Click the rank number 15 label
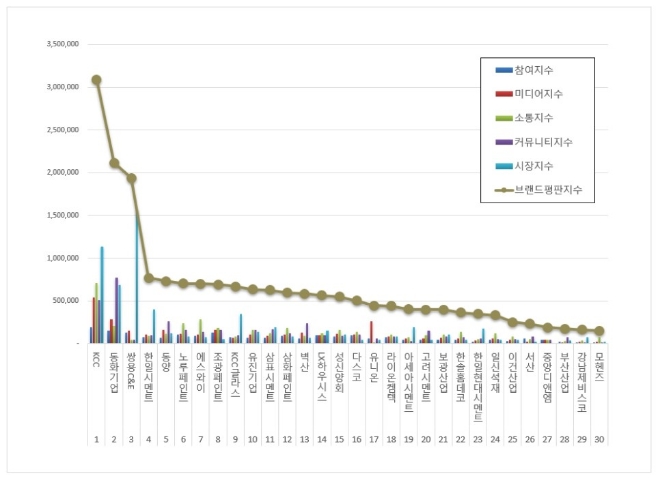This screenshot has width=660, height=478. pyautogui.click(x=339, y=440)
